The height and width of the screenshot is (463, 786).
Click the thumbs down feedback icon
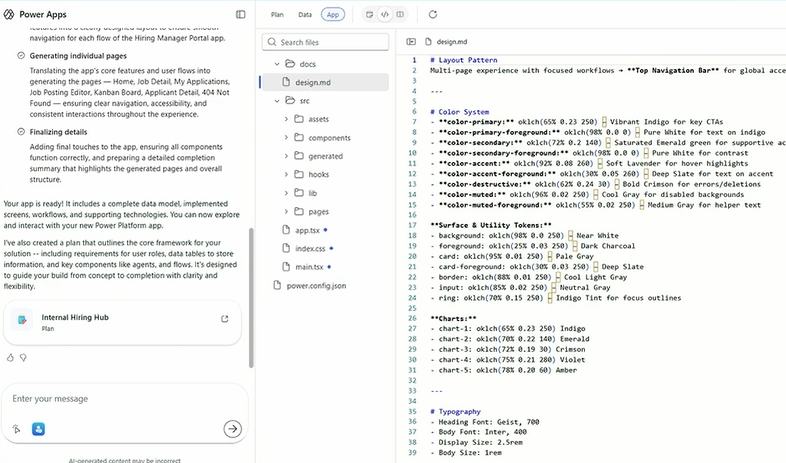(23, 357)
